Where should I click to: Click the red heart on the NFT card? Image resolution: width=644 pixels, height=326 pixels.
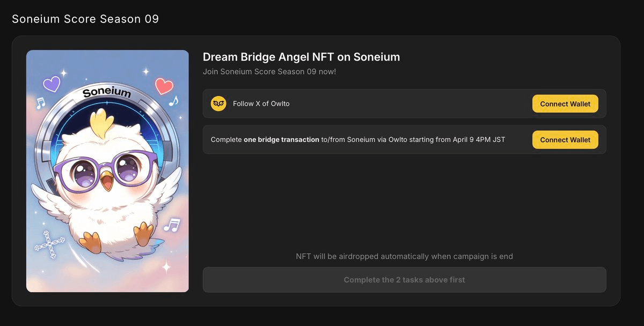tap(164, 85)
